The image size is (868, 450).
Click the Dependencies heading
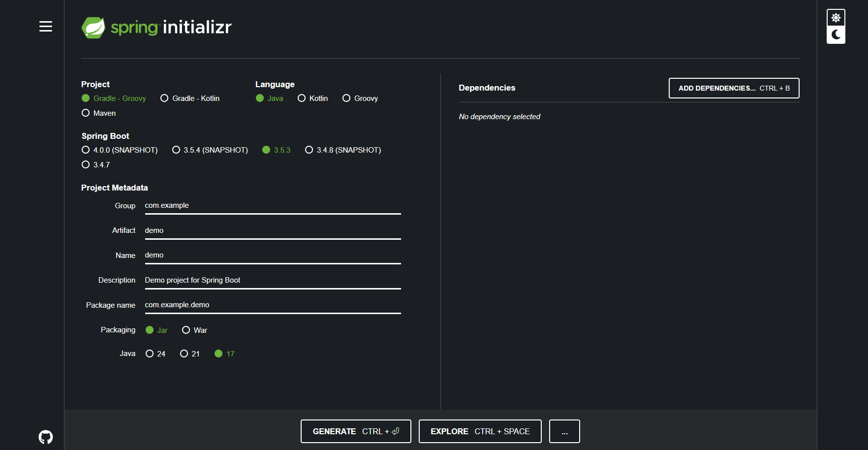pyautogui.click(x=487, y=88)
